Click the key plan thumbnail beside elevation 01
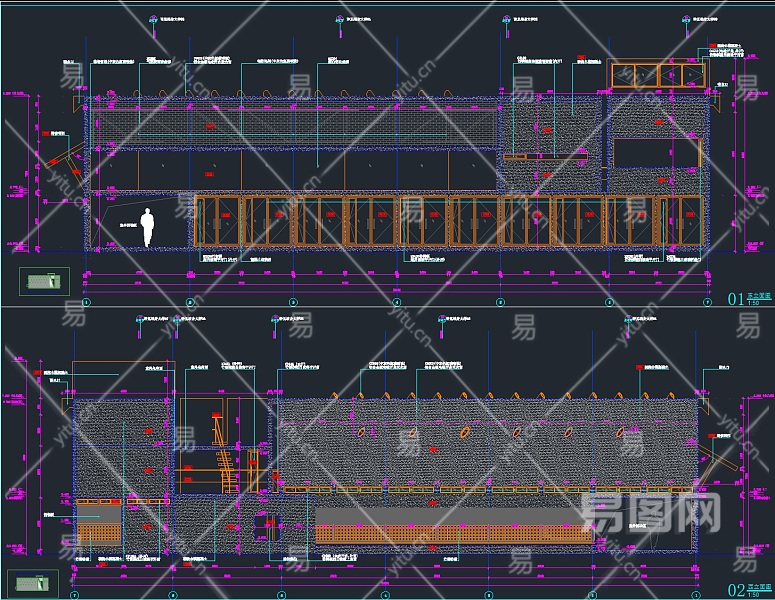The image size is (775, 600). click(x=44, y=281)
